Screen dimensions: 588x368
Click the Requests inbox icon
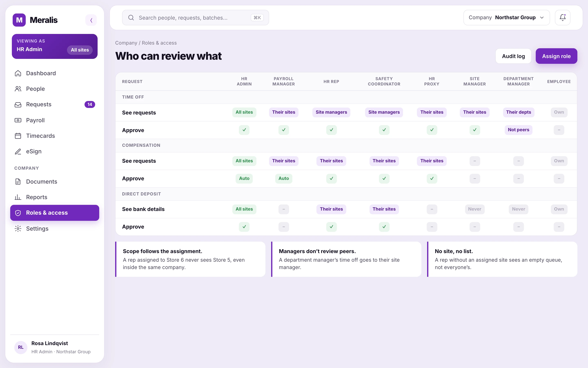(x=18, y=104)
